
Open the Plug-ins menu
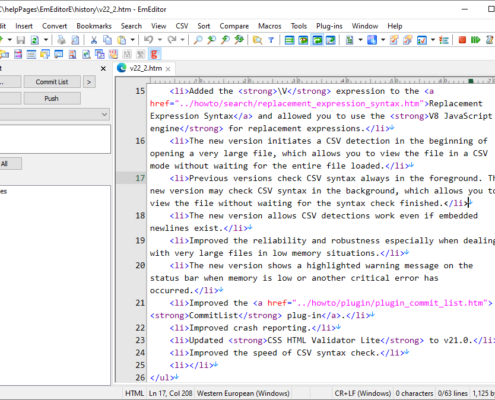(329, 26)
